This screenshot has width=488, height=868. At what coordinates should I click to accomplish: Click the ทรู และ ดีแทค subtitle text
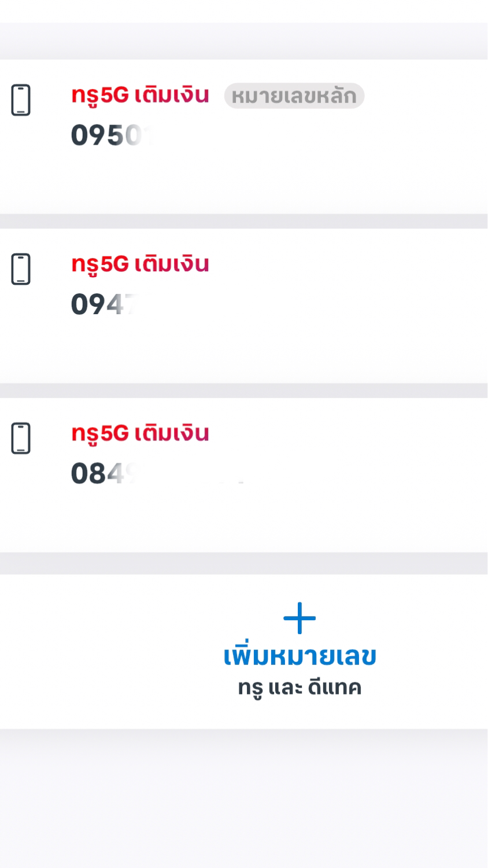300,687
